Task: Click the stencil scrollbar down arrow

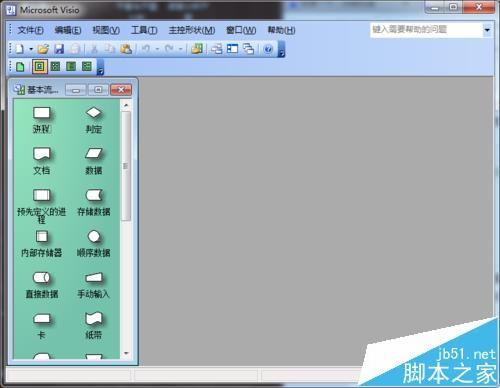Action: [126, 353]
